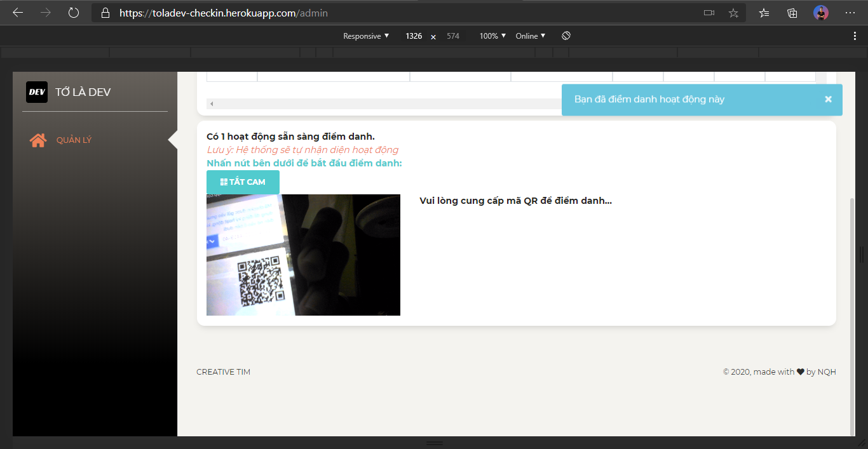Image resolution: width=868 pixels, height=449 pixels.
Task: Click the orange home icon in sidebar
Action: point(38,140)
